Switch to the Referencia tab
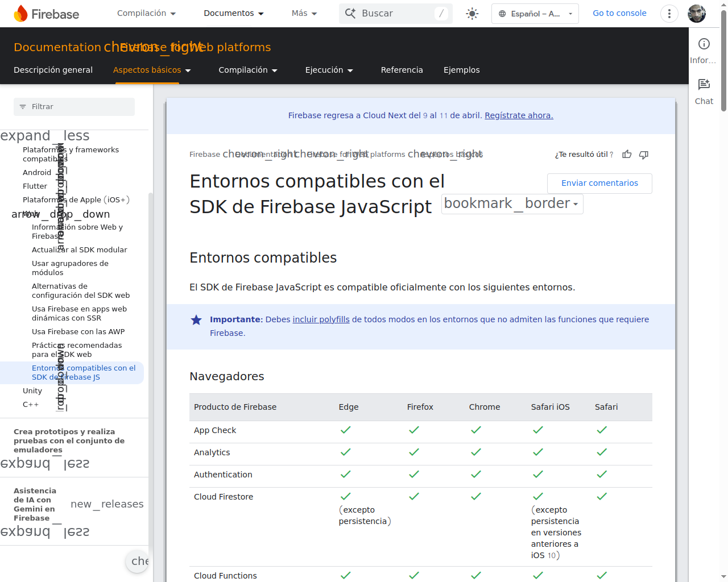The height and width of the screenshot is (582, 728). [402, 70]
